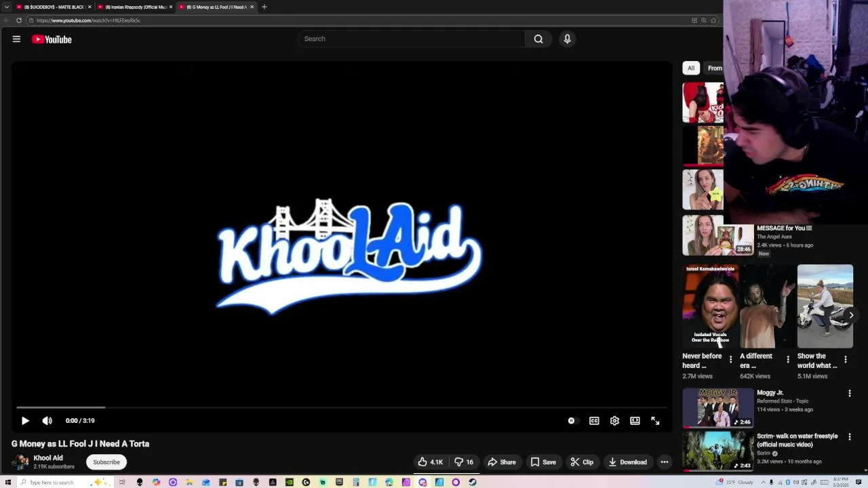This screenshot has width=868, height=488.
Task: Open Task View on the taskbar
Action: (x=122, y=483)
